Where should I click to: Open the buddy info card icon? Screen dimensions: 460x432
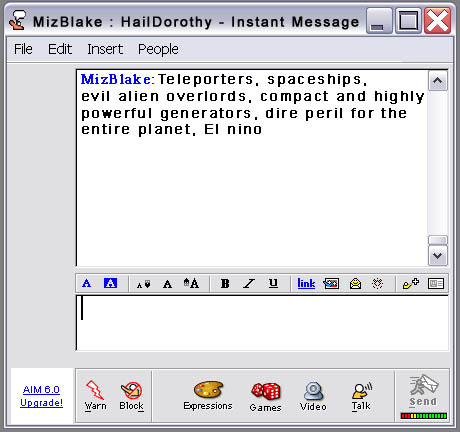436,284
